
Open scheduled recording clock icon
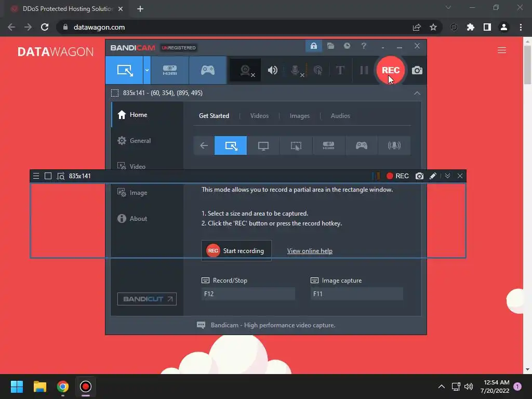click(x=347, y=46)
